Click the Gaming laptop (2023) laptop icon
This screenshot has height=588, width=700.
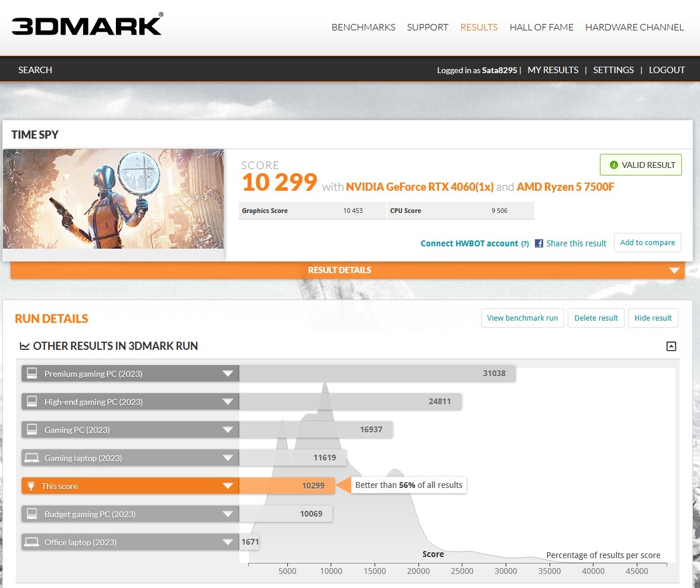(32, 458)
